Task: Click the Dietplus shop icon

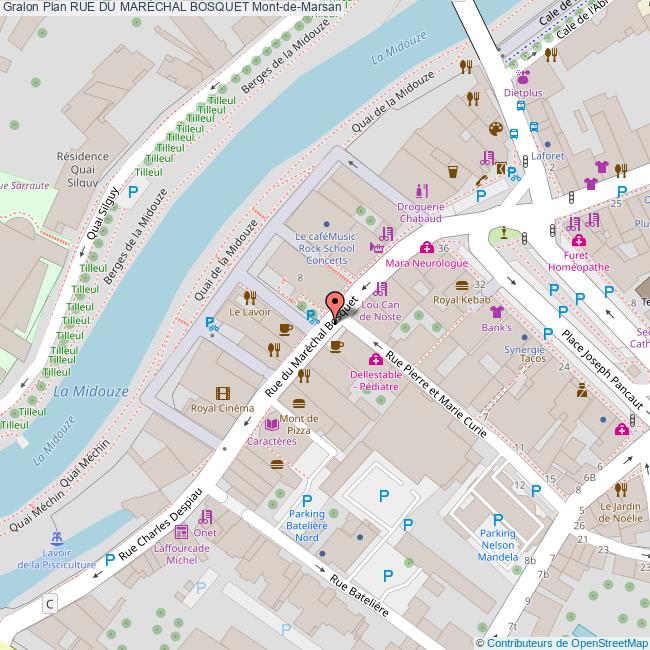Action: pos(523,77)
